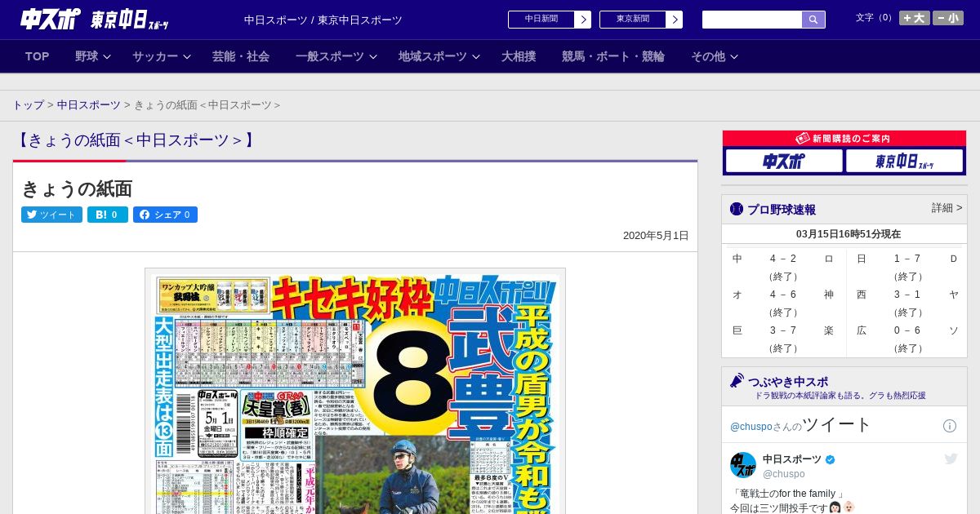Increase text size with ＋大 button
Image resolution: width=980 pixels, height=514 pixels.
915,18
